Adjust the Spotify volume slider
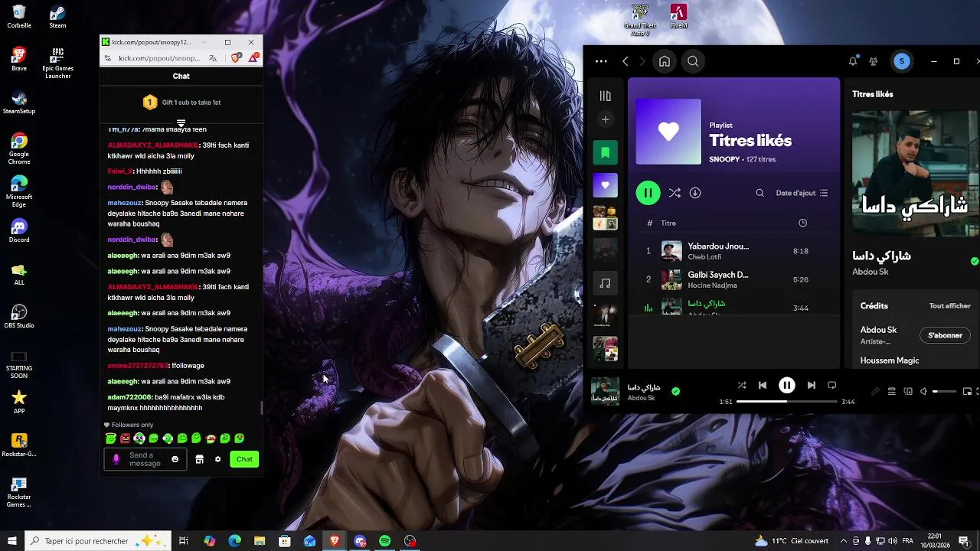 (944, 391)
